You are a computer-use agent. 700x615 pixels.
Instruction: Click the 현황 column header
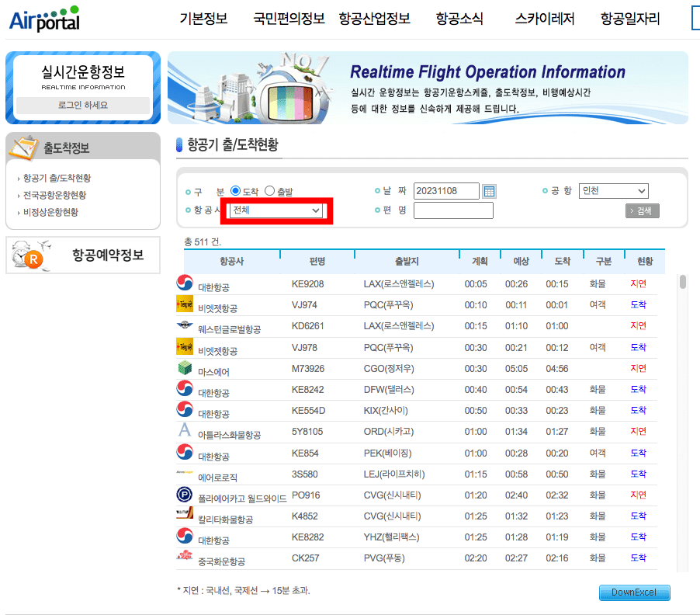click(645, 261)
